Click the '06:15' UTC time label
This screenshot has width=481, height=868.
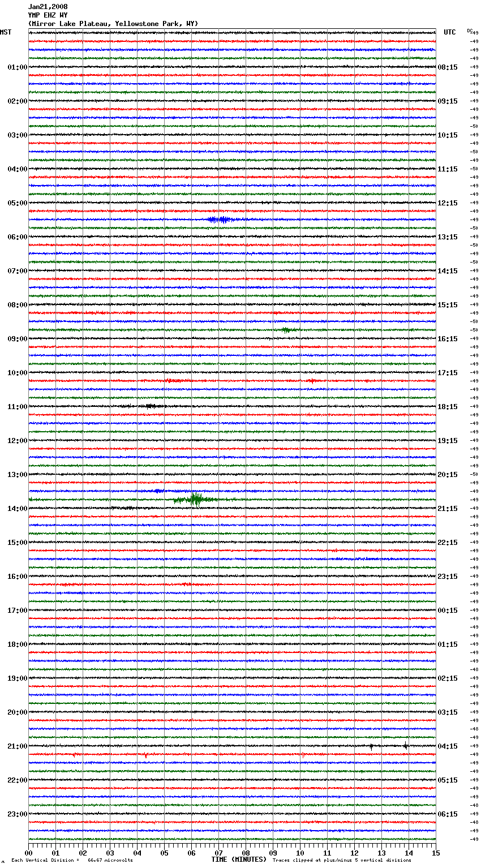point(448,814)
